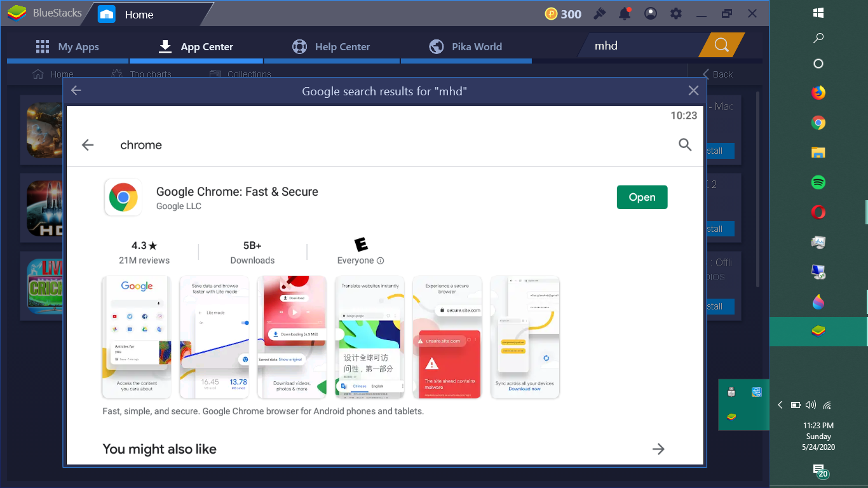The width and height of the screenshot is (868, 488).
Task: Open the account profile icon
Action: [651, 13]
